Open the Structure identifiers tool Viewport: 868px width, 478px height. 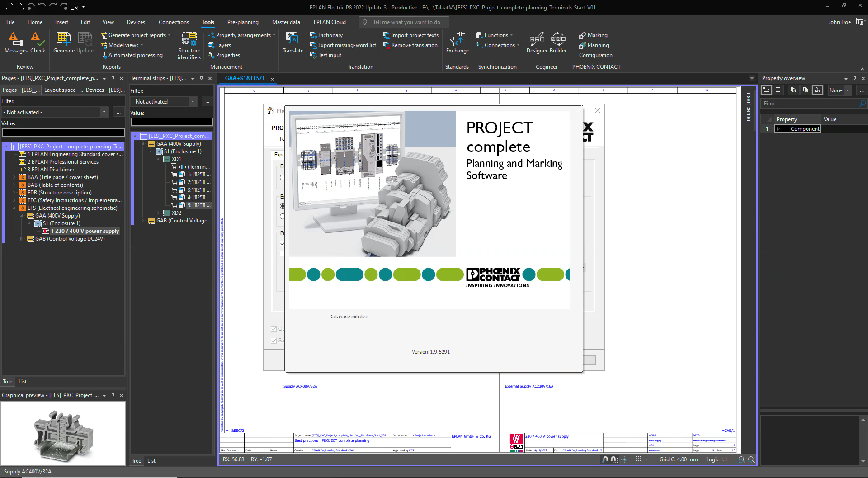[x=189, y=45]
